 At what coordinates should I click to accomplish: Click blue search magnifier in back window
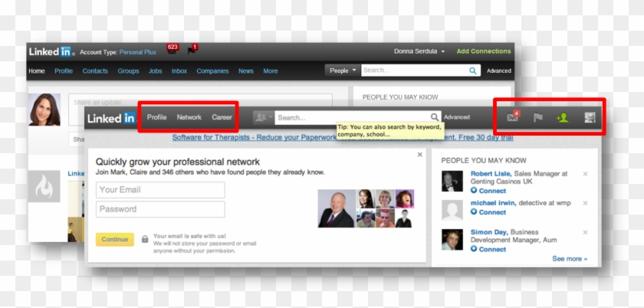(x=473, y=70)
